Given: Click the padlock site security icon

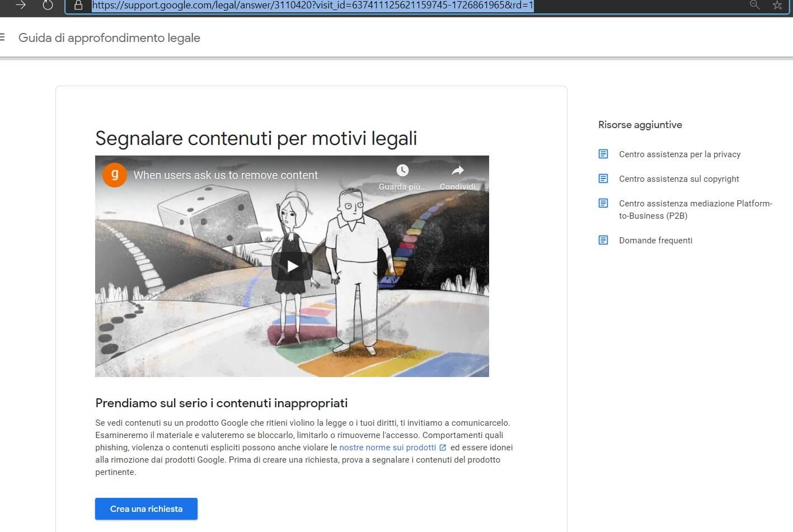Looking at the screenshot, I should tap(78, 6).
